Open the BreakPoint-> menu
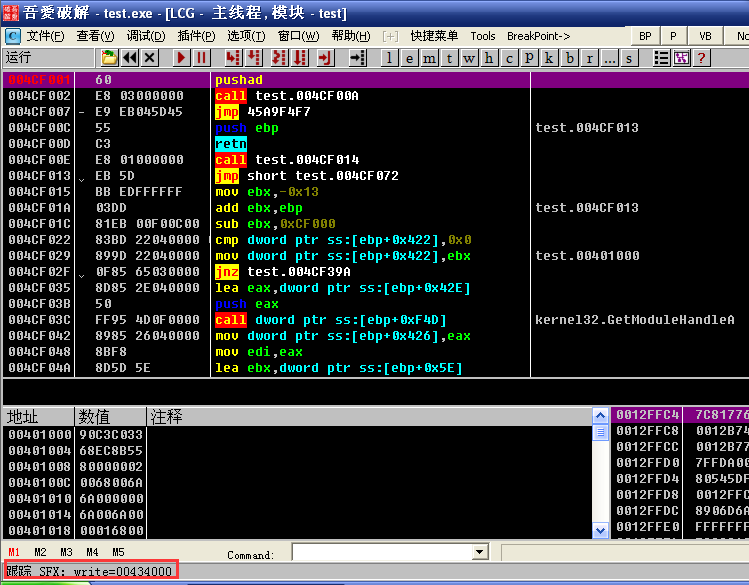This screenshot has height=585, width=749. click(x=539, y=36)
